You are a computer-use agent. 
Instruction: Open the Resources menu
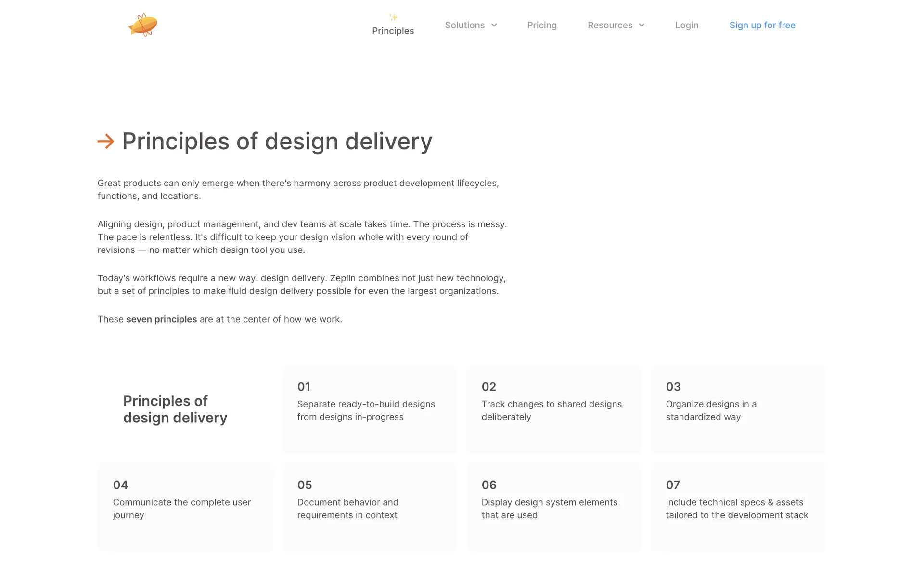coord(610,25)
